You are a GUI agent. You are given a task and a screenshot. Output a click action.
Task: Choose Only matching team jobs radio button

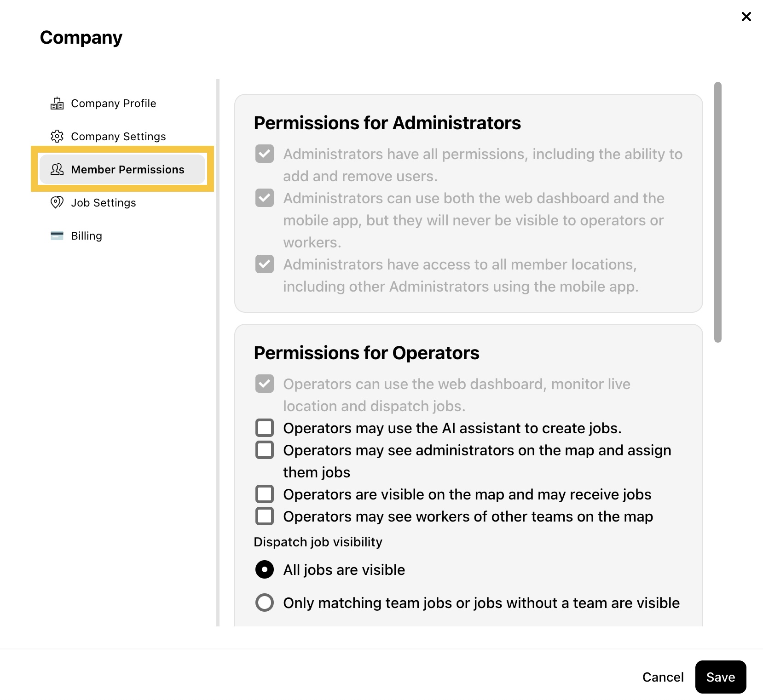click(265, 602)
